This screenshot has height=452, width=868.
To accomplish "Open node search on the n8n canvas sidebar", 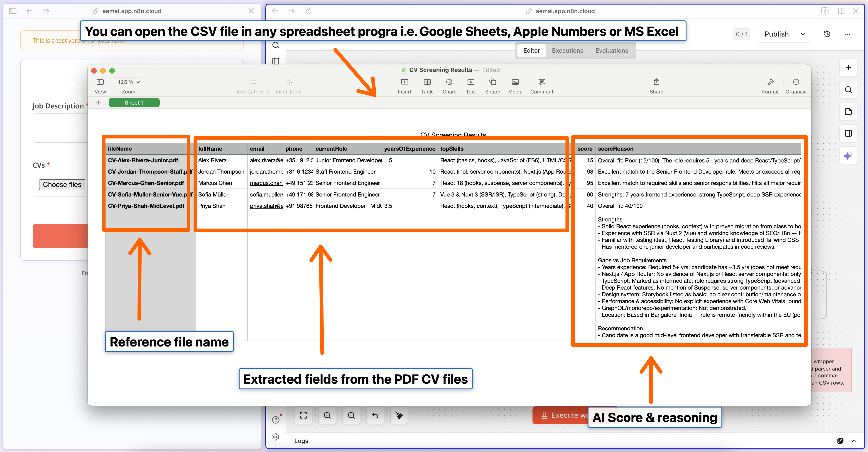I will [x=848, y=90].
